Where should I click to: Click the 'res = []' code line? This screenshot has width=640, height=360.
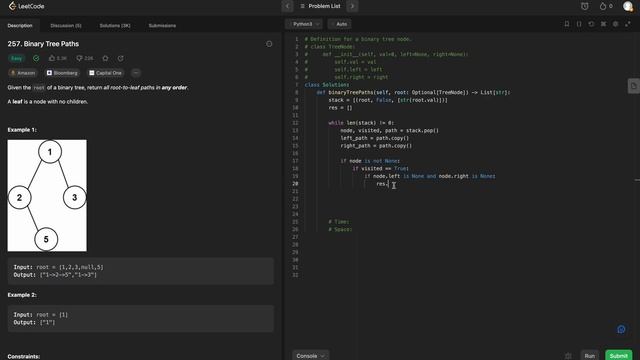pos(340,108)
